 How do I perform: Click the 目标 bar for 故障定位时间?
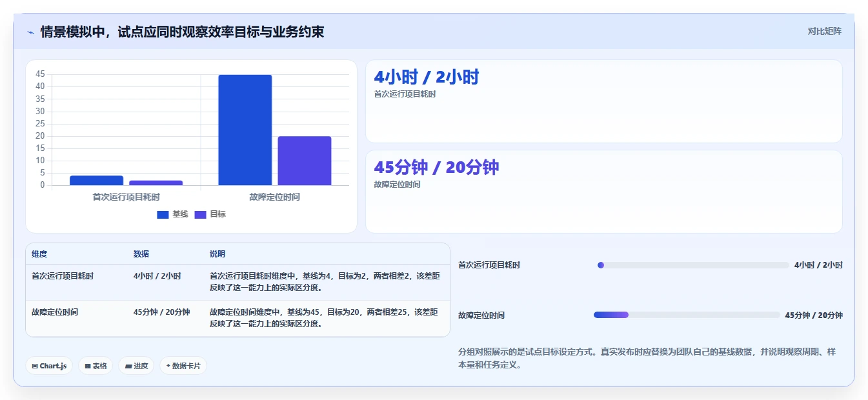pyautogui.click(x=305, y=161)
